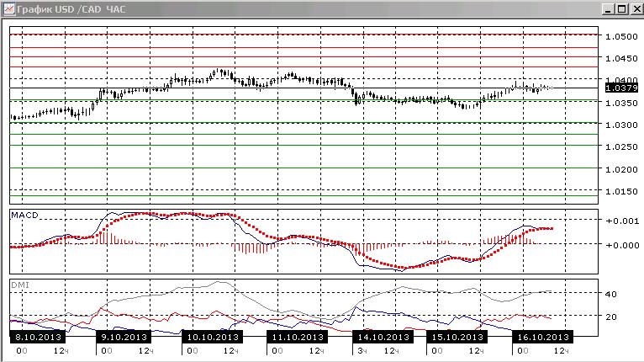Viewport: 644px width, 362px height.
Task: Click the chart window icon in title bar
Action: (x=8, y=8)
